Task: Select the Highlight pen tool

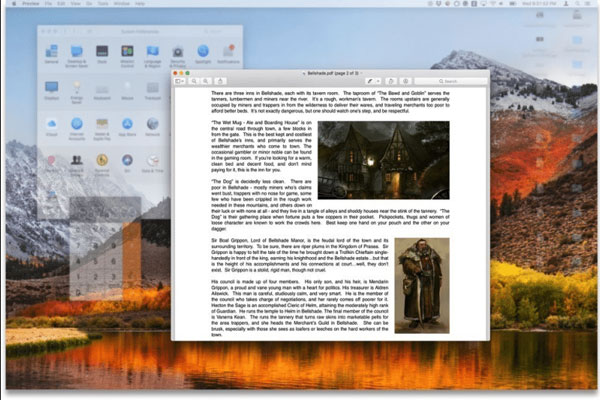Action: [371, 81]
